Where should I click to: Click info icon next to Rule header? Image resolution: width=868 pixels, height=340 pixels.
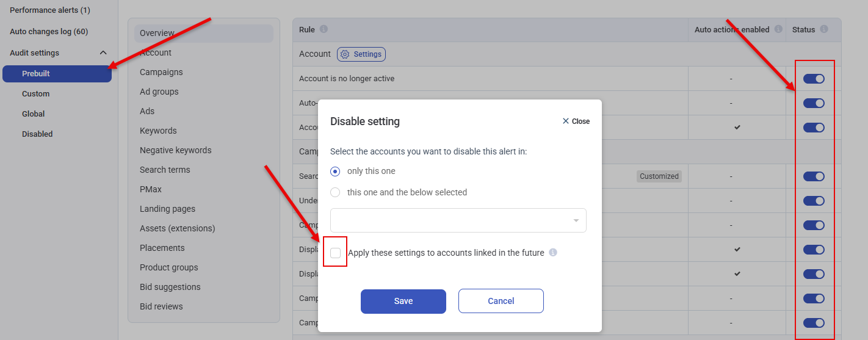pos(324,29)
